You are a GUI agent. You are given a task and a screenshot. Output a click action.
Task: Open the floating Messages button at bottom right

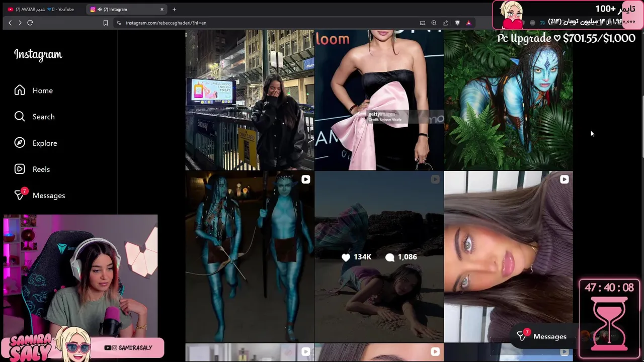[x=541, y=336]
